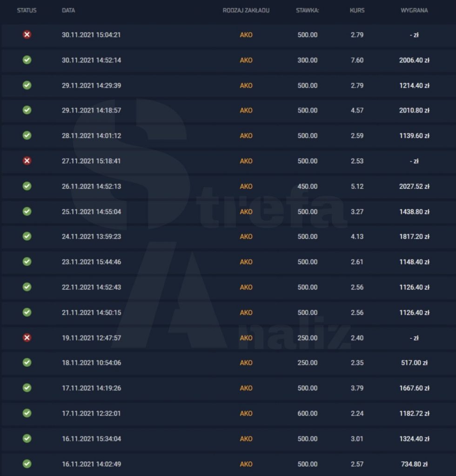The image size is (456, 476).
Task: Click the green won icon for 17.11.2021 12:32:01
Action: 27,413
